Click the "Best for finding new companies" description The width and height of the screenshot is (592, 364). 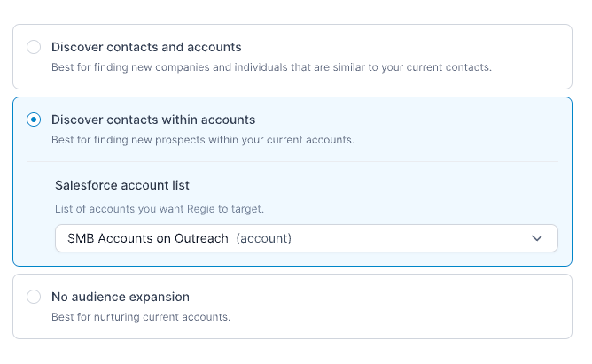point(271,66)
